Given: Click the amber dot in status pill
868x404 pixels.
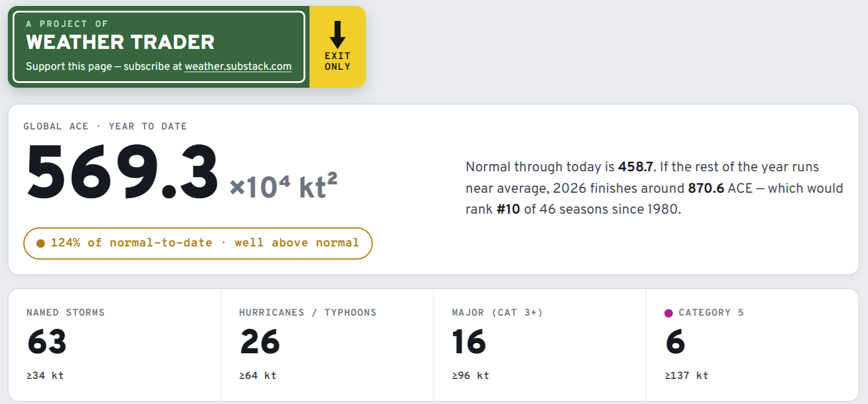Looking at the screenshot, I should (x=41, y=243).
